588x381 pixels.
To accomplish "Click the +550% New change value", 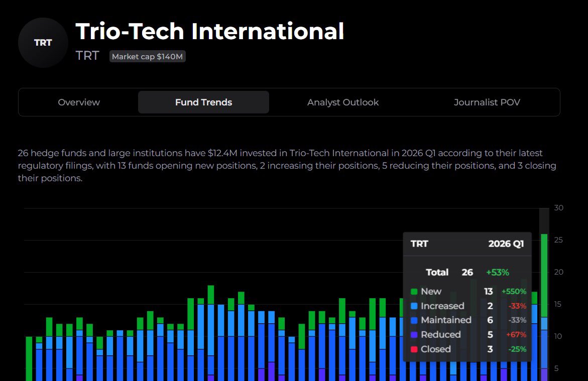I will point(514,291).
